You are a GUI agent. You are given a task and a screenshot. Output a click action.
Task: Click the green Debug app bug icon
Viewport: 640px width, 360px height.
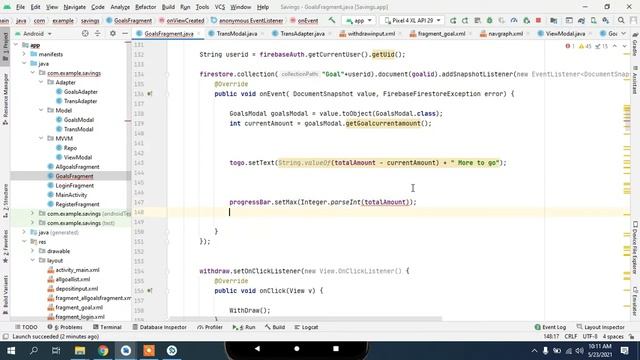(x=489, y=20)
